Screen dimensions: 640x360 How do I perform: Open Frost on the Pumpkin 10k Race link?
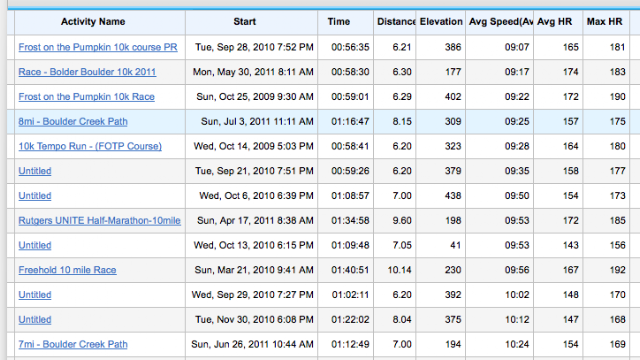coord(87,97)
